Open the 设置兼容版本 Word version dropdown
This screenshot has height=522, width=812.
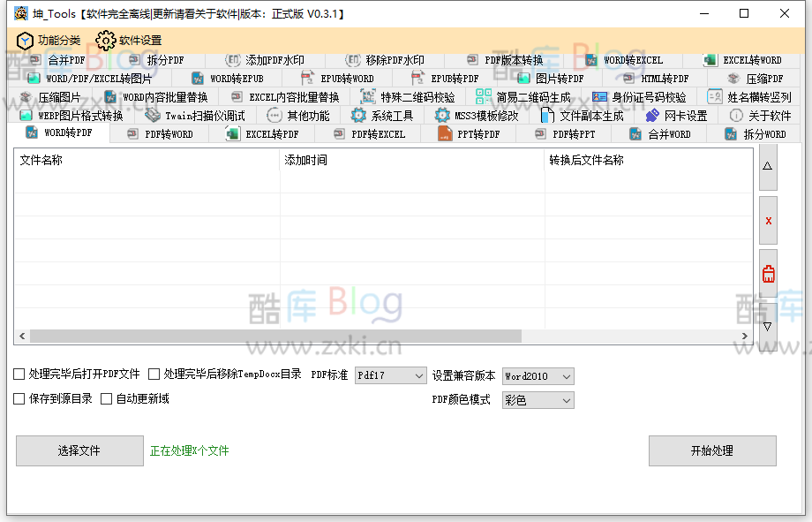(x=538, y=374)
